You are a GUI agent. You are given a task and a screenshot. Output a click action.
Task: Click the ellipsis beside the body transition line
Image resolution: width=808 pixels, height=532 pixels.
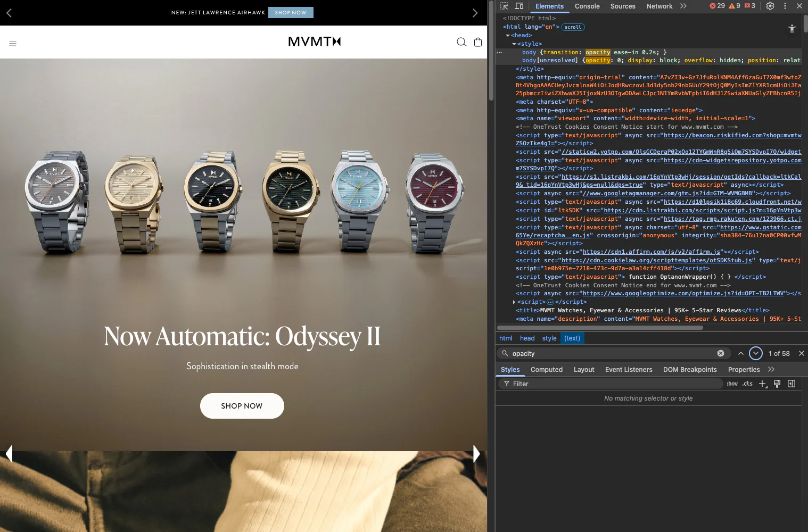(499, 52)
